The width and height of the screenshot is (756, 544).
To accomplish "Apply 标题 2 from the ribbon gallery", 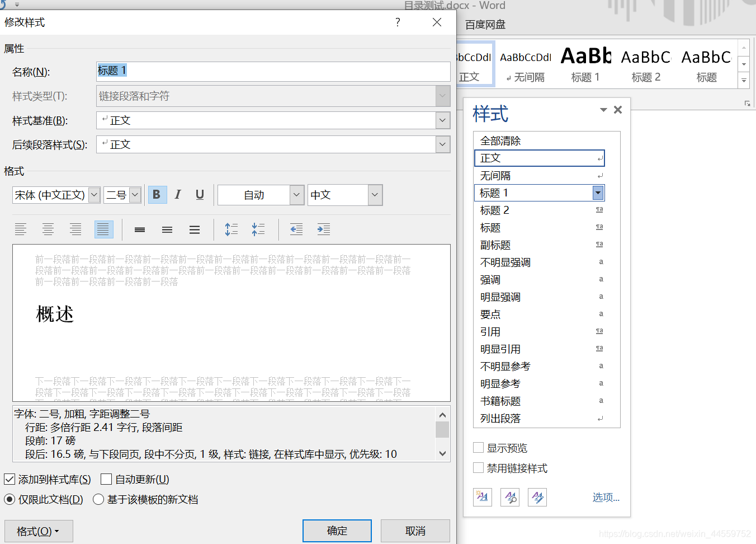I will pyautogui.click(x=646, y=64).
